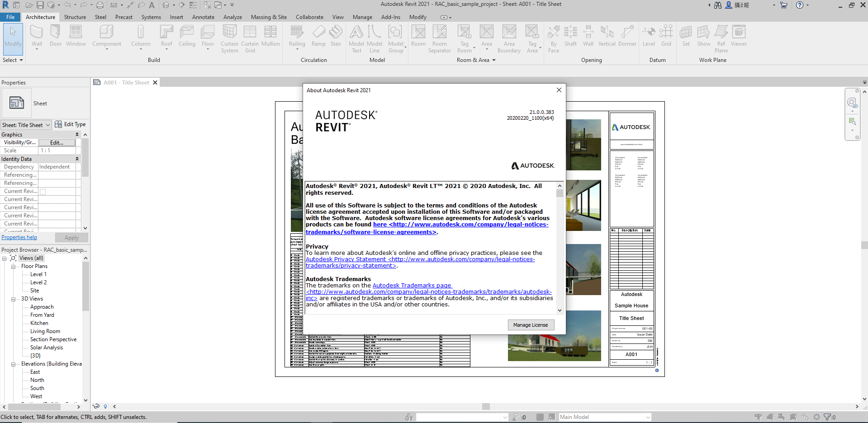Select the North elevation in Project Browser
The image size is (868, 423).
point(37,380)
